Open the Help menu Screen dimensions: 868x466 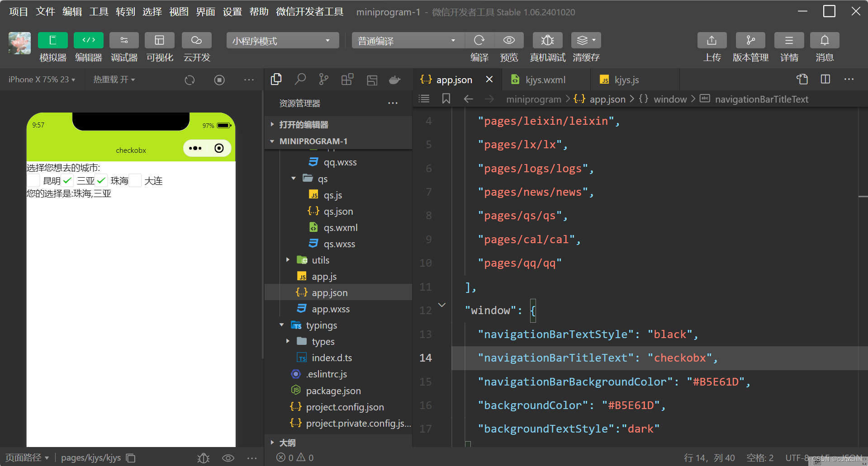259,12
